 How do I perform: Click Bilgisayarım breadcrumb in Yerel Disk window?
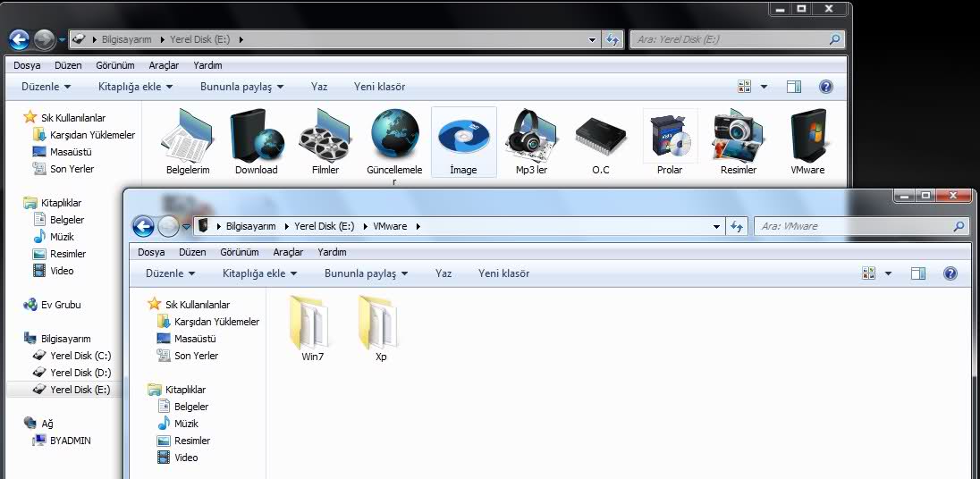(126, 39)
